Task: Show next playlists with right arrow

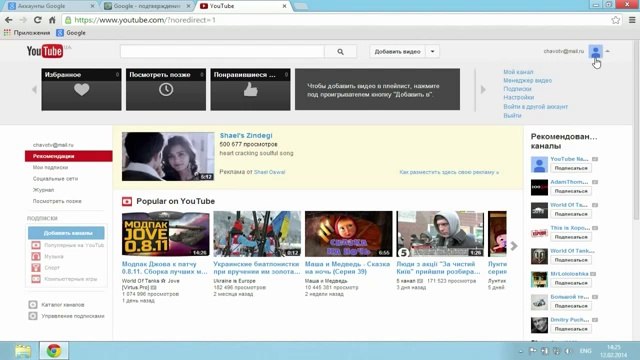Action: [483, 89]
